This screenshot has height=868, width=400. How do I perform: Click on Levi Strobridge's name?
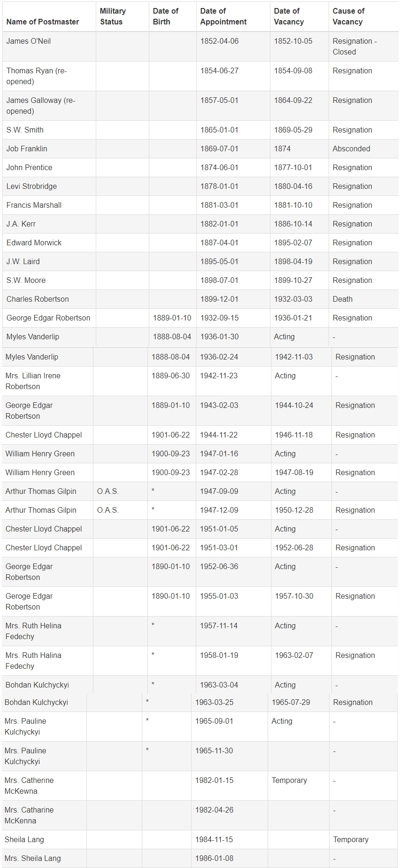pos(31,187)
